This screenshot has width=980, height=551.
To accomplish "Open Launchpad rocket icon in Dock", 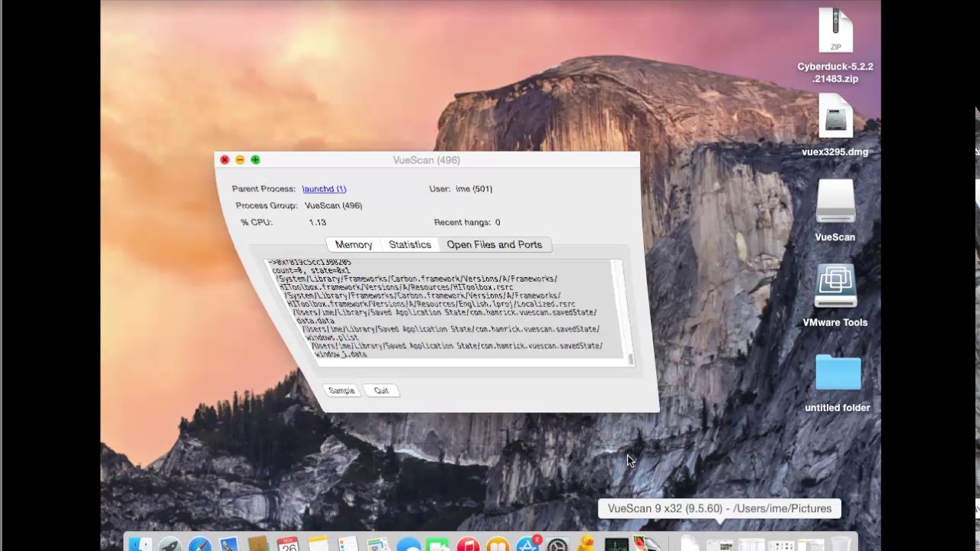I will [x=170, y=544].
